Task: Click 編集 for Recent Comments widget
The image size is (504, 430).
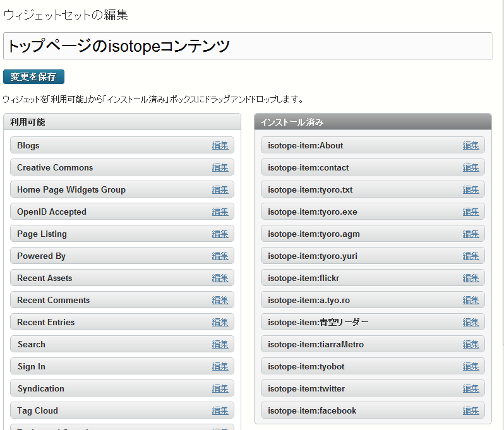Action: 220,300
